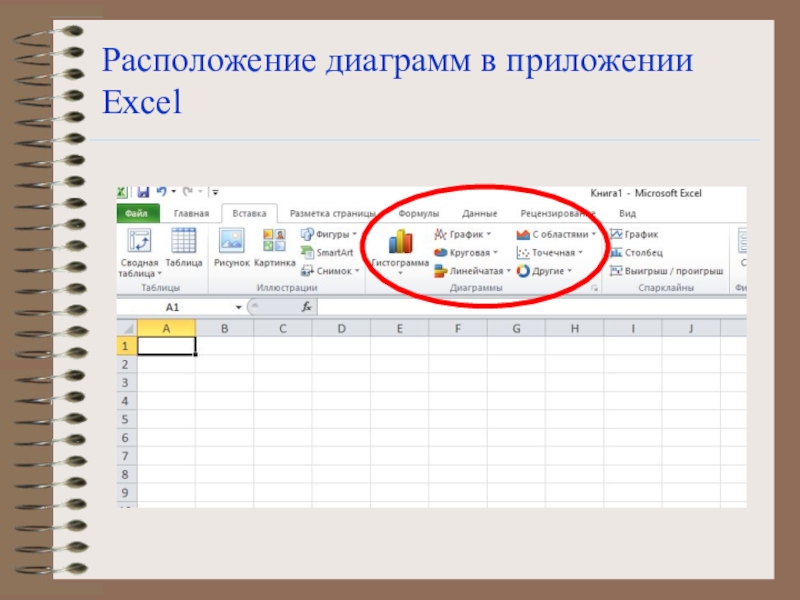Screen dimensions: 800x600
Task: Insert a Table (Таблица)
Action: pos(184,247)
